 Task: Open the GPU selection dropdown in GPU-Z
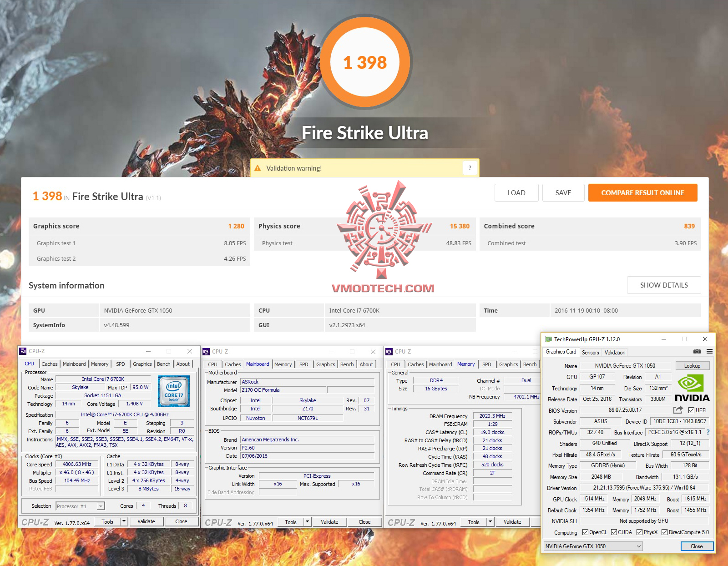pos(593,546)
